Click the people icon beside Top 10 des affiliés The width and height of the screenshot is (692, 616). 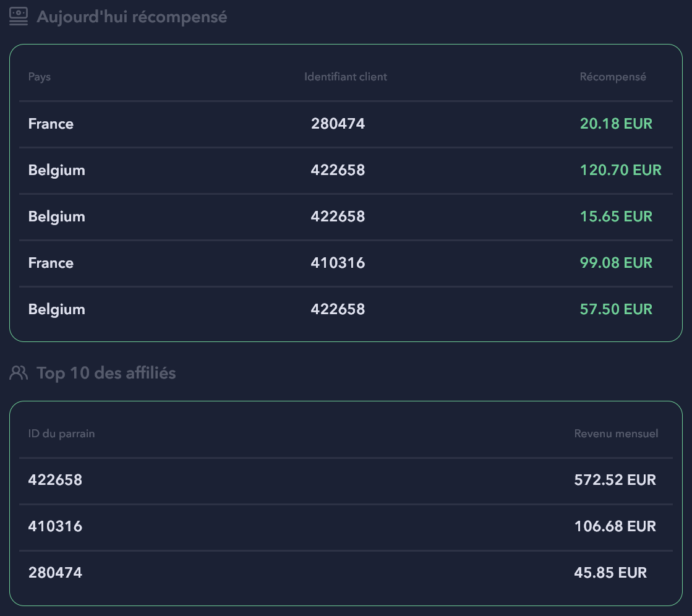(19, 373)
